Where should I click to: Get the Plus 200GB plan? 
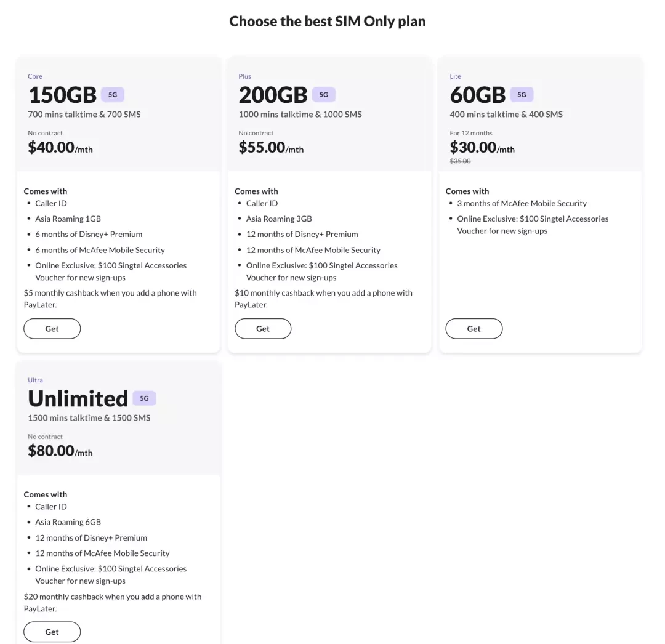(263, 329)
